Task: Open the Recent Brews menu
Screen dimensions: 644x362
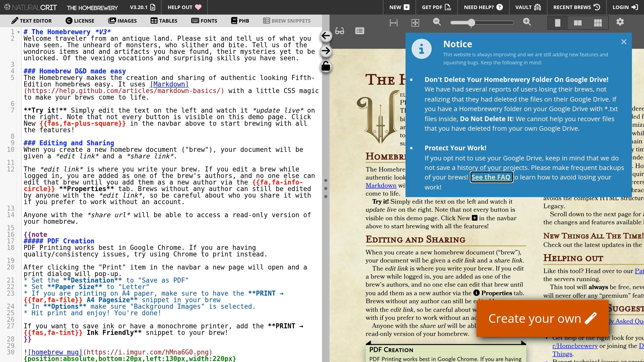Action: tap(576, 7)
